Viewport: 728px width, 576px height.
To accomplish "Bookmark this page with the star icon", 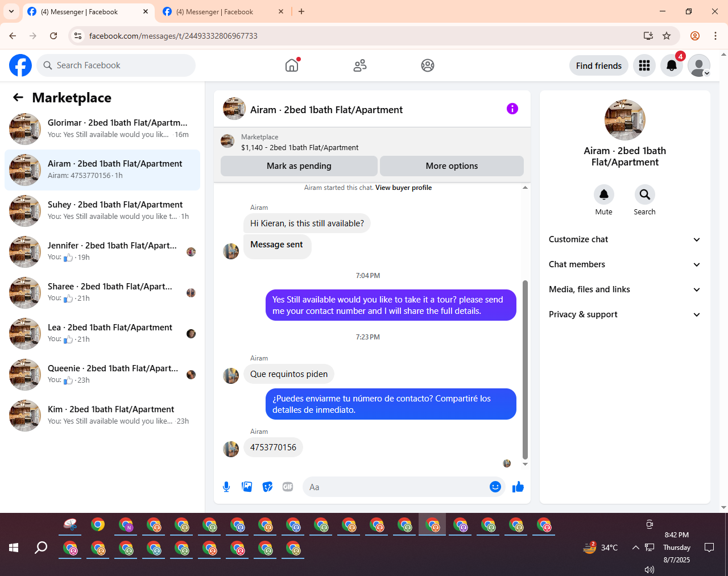I will coord(667,36).
